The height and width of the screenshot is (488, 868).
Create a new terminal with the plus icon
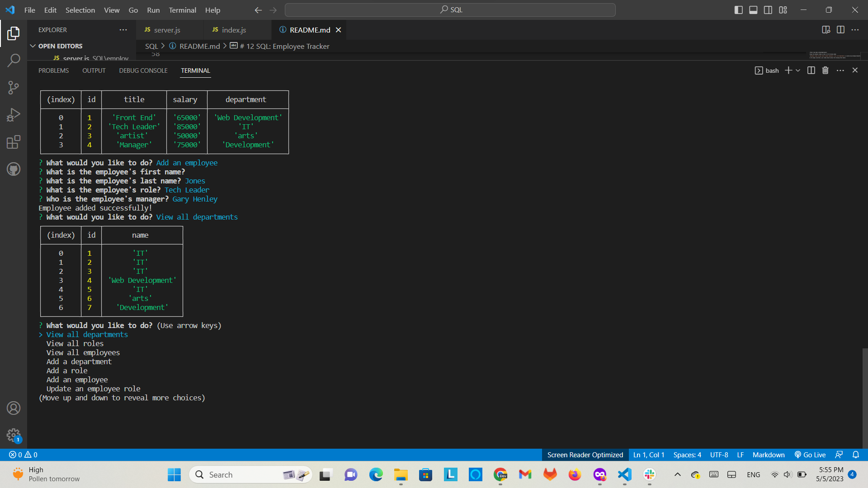coord(788,70)
